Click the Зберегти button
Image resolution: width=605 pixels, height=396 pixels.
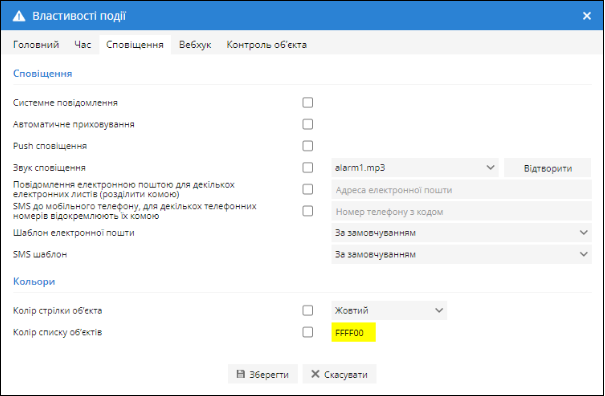263,374
